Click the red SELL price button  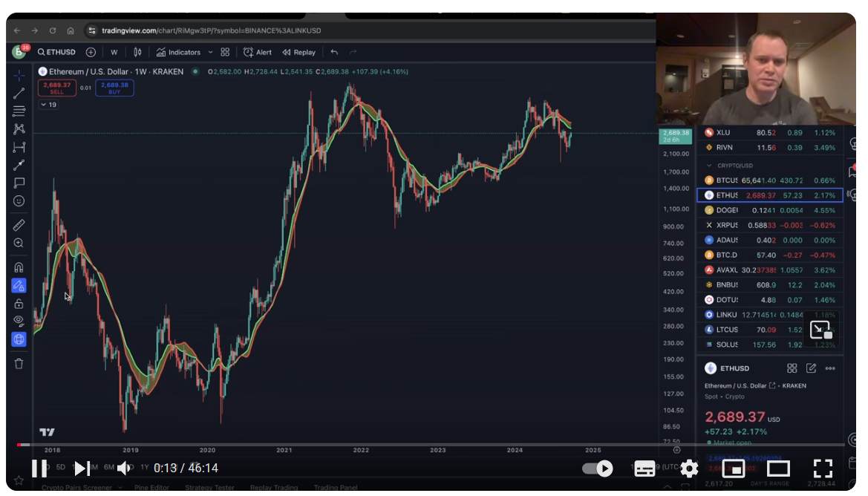pos(57,88)
